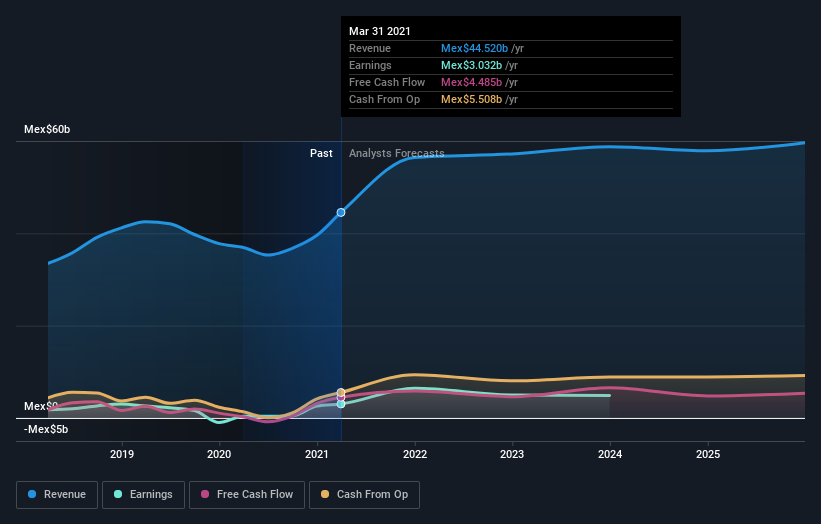Select the 2021 x-axis label

coord(317,454)
